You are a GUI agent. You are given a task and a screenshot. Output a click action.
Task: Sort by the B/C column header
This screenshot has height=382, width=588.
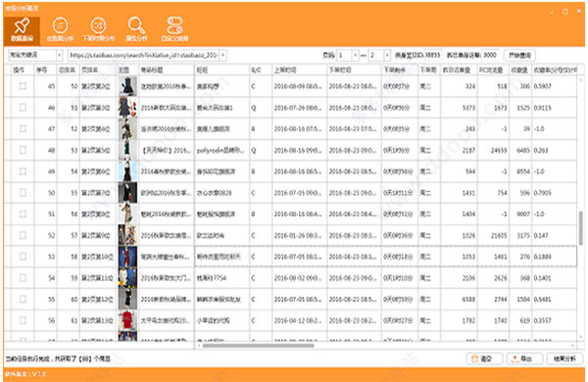261,70
